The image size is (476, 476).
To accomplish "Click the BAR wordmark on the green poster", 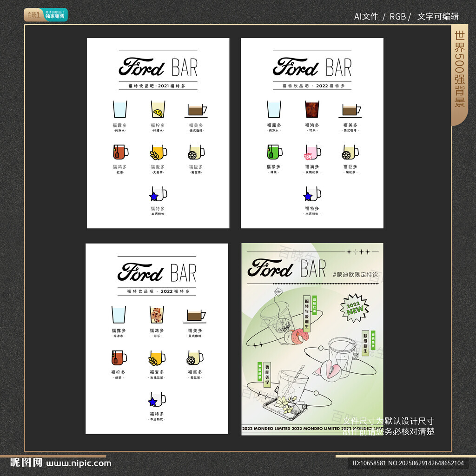I will [313, 268].
